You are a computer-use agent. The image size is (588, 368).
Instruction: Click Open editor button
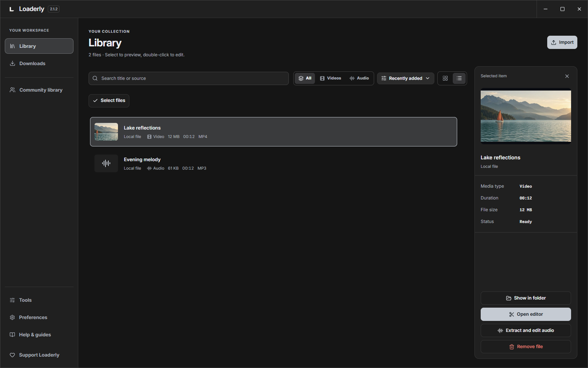(526, 314)
